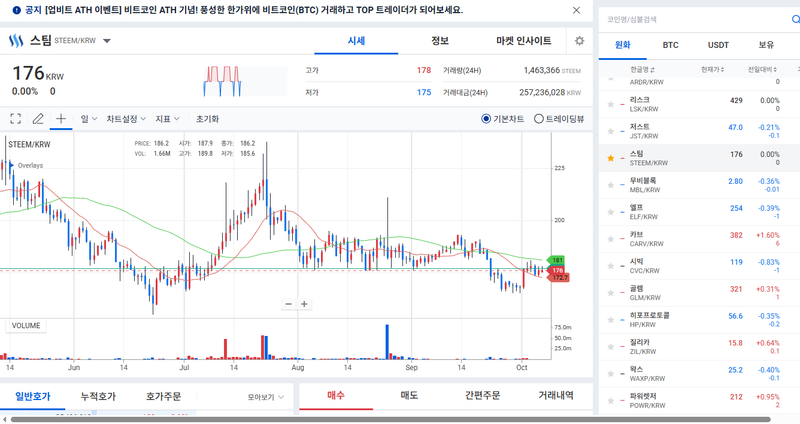Activate the crosshair cursor tool
The height and width of the screenshot is (424, 800).
pyautogui.click(x=61, y=118)
